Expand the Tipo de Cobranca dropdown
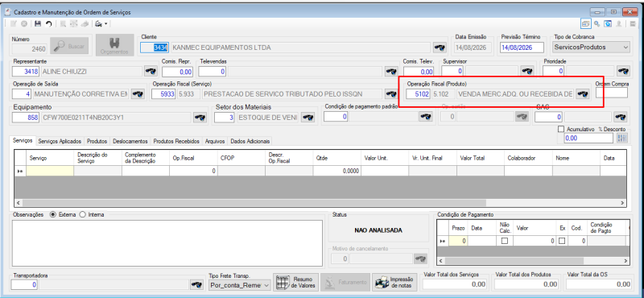The width and height of the screenshot is (644, 298). 626,48
